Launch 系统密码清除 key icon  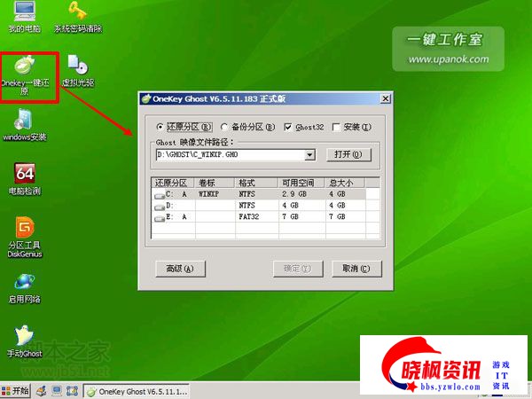tap(78, 12)
